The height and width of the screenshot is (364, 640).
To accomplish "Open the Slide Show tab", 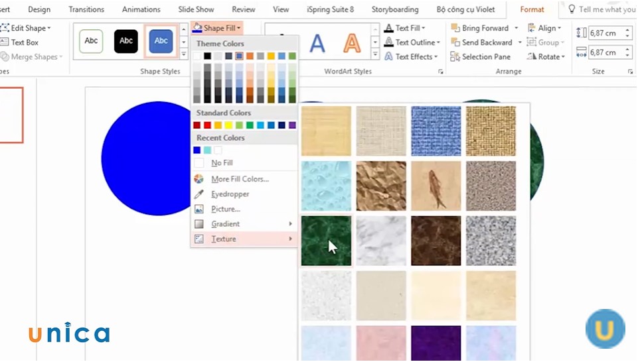I will (x=196, y=9).
